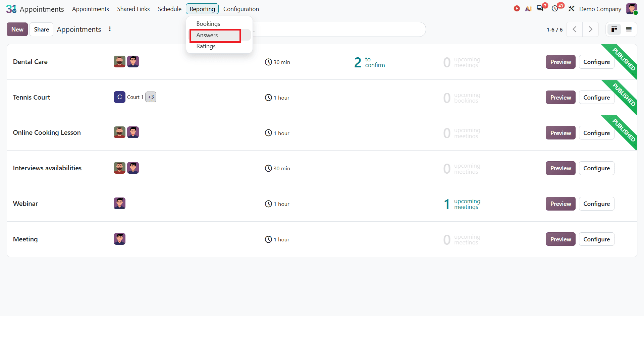Expand the +3 courts badge on Tennis Court
Viewport: 644px width, 346px height.
(151, 97)
